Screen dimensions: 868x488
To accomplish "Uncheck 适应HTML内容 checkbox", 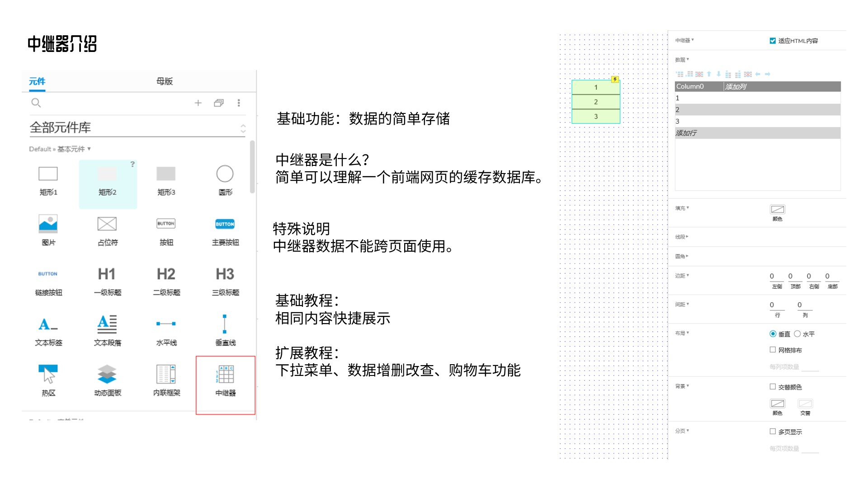I will (x=773, y=41).
